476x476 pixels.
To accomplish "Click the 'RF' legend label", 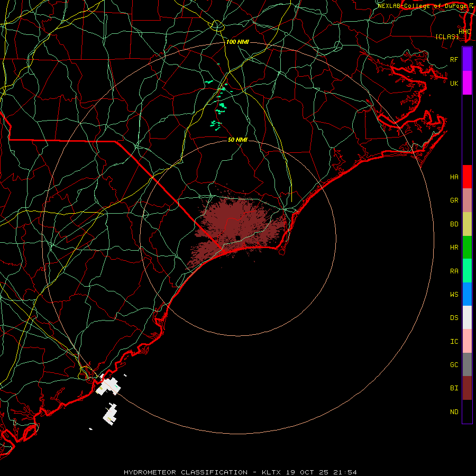I will coord(454,59).
